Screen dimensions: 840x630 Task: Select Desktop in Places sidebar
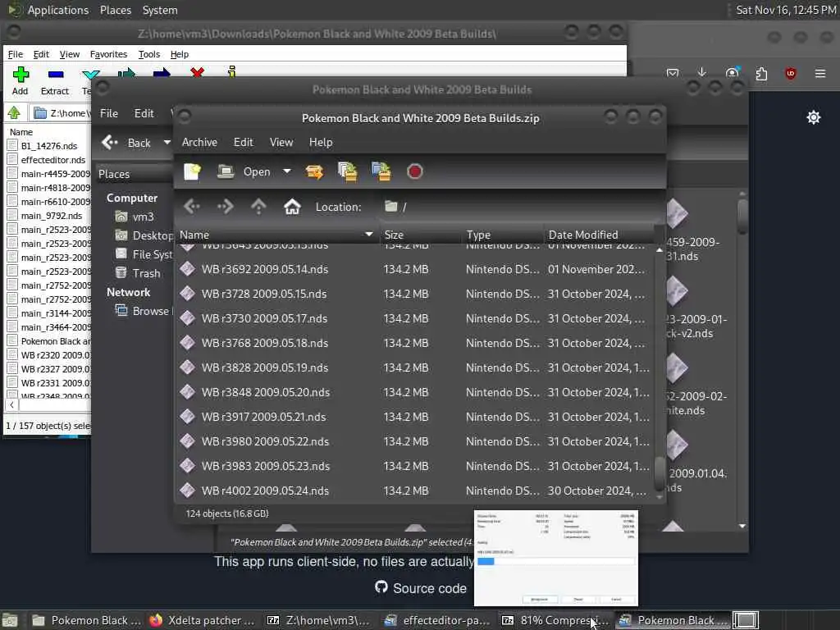click(144, 235)
